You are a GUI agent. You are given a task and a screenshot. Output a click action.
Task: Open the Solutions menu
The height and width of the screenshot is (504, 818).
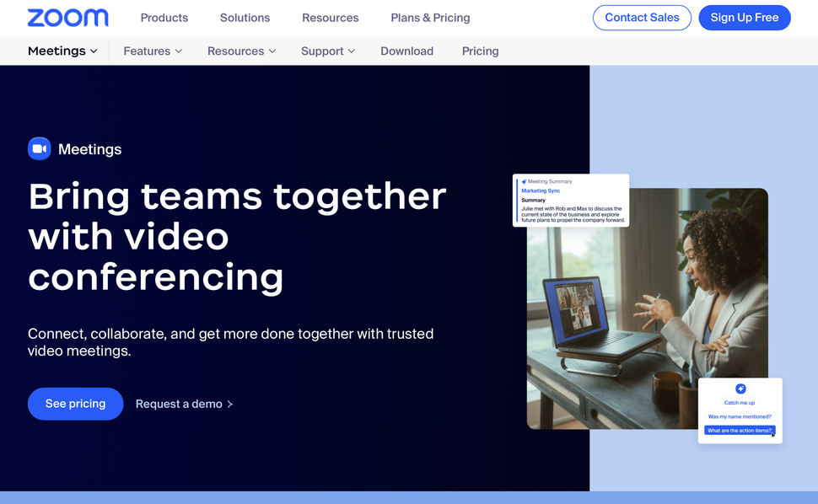point(245,18)
